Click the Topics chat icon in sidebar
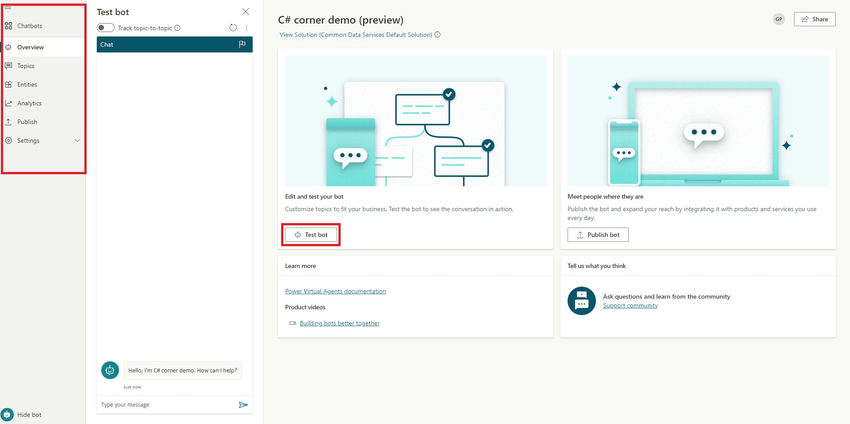The width and height of the screenshot is (850, 424). pyautogui.click(x=8, y=66)
